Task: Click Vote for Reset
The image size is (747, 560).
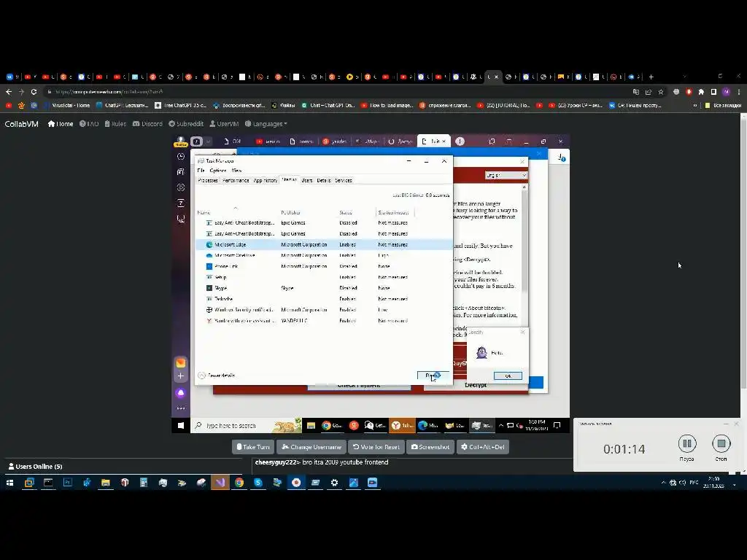Action: [x=376, y=447]
